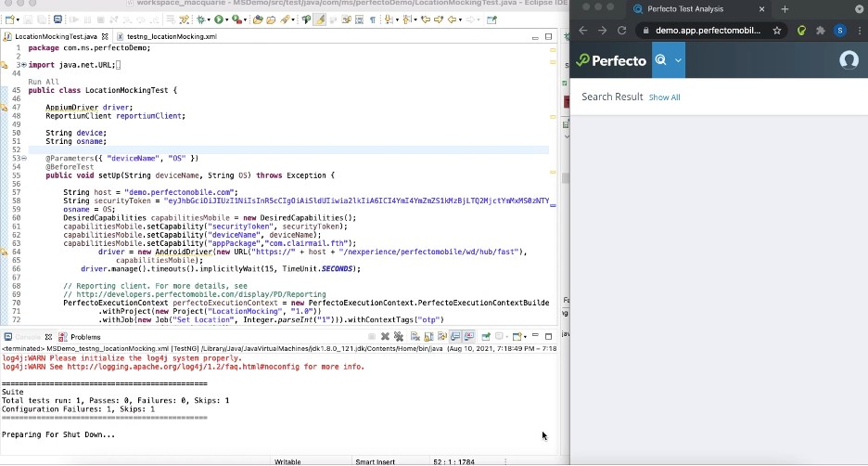Open the Debug button dropdown arrow
This screenshot has width=868, height=466.
tap(209, 19)
